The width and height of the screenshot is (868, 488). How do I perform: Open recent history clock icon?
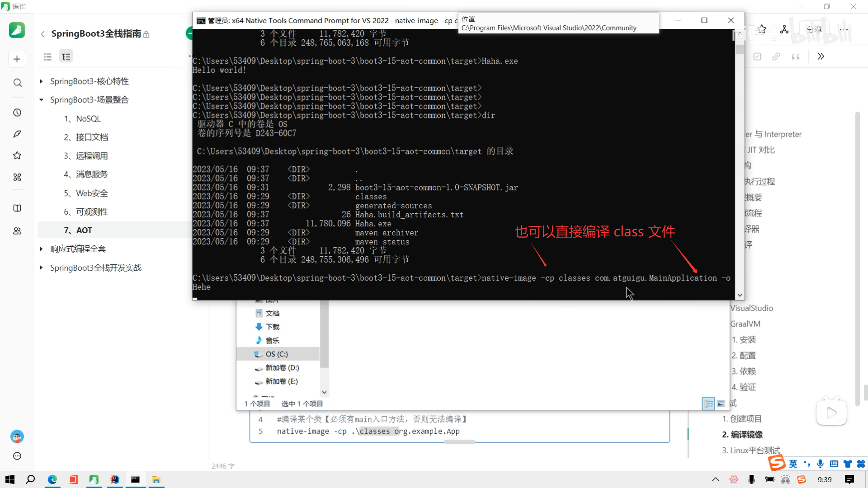17,113
